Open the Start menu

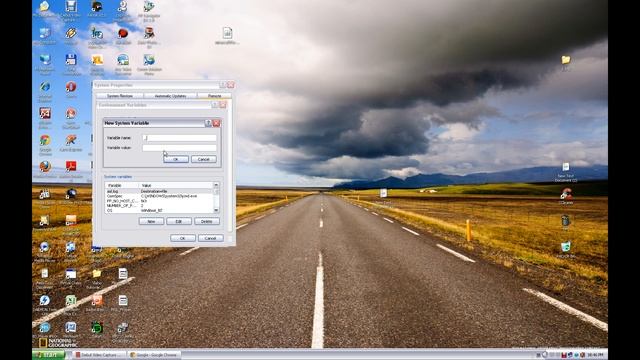point(49,355)
